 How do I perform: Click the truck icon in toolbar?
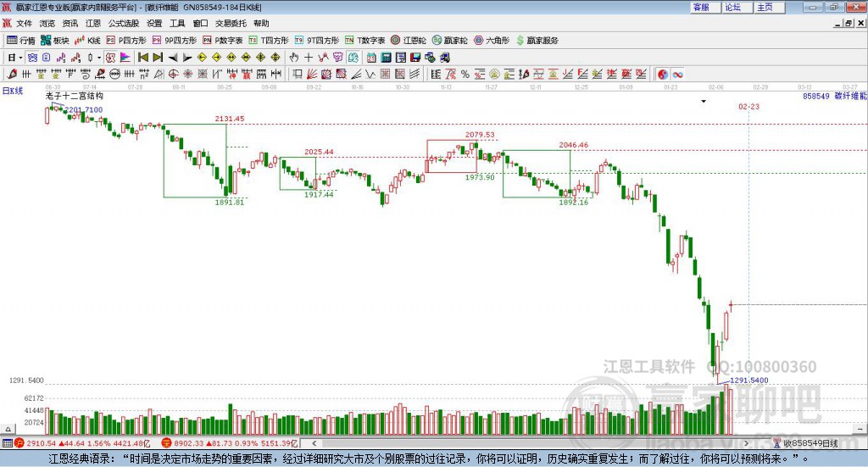pos(444,58)
